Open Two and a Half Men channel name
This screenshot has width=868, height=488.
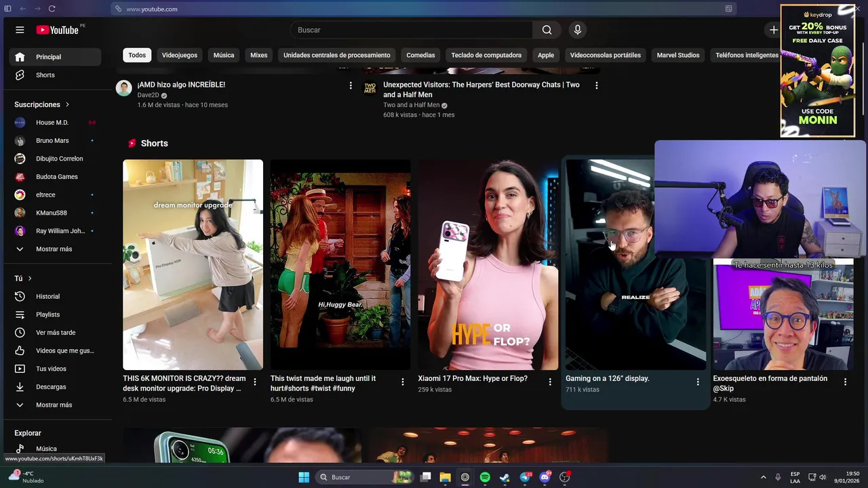[x=412, y=105]
